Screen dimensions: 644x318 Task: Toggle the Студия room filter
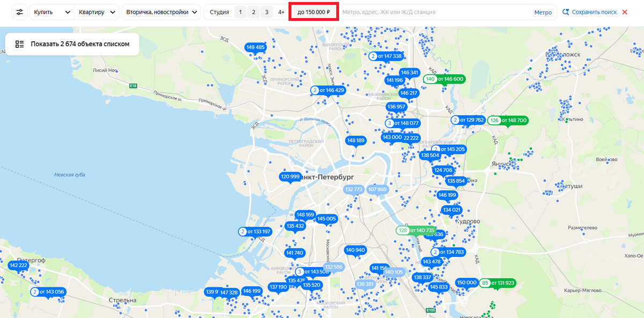219,12
